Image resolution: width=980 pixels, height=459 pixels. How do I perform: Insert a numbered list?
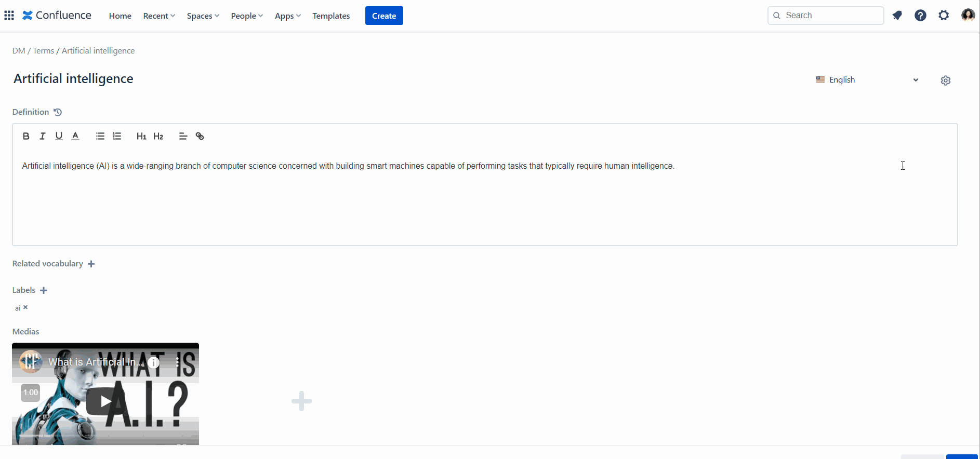tap(117, 136)
